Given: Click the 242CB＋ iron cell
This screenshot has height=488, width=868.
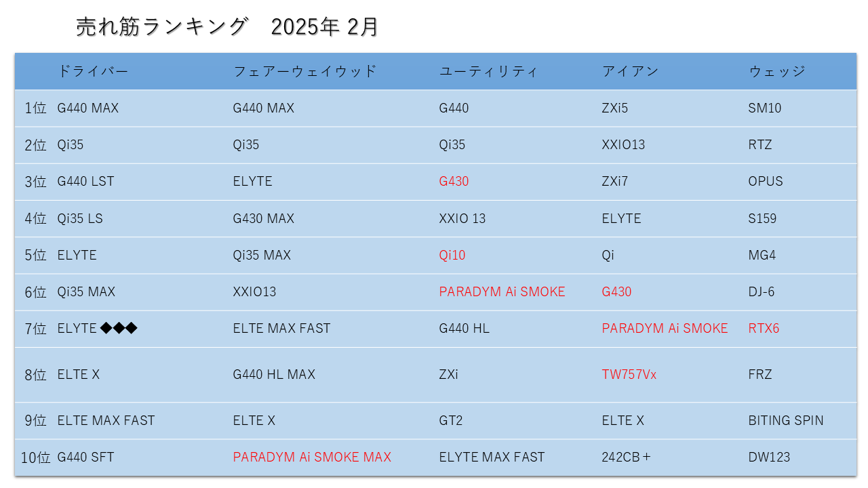Looking at the screenshot, I should tap(626, 457).
